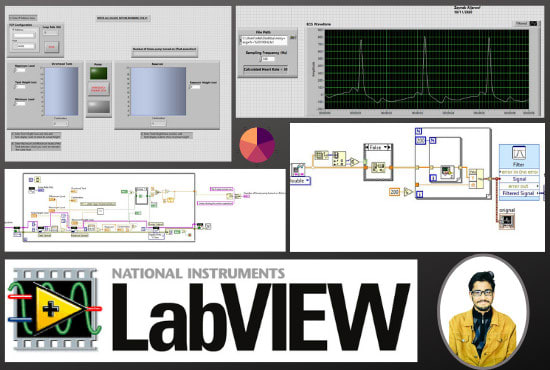Open the enable enum dropdown constant
Viewport: 550px width, 370px height.
point(300,181)
